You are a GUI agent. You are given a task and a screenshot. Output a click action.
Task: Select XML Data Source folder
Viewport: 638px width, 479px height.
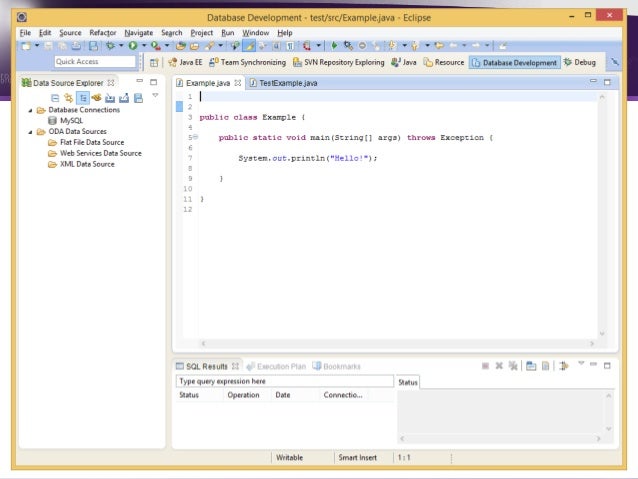coord(87,164)
